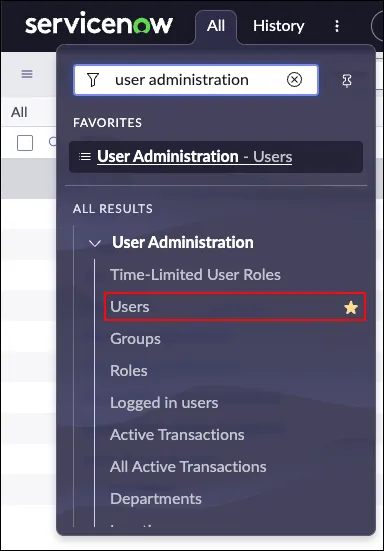This screenshot has height=551, width=384.
Task: Click the ServiceNow logo
Action: coord(99,24)
